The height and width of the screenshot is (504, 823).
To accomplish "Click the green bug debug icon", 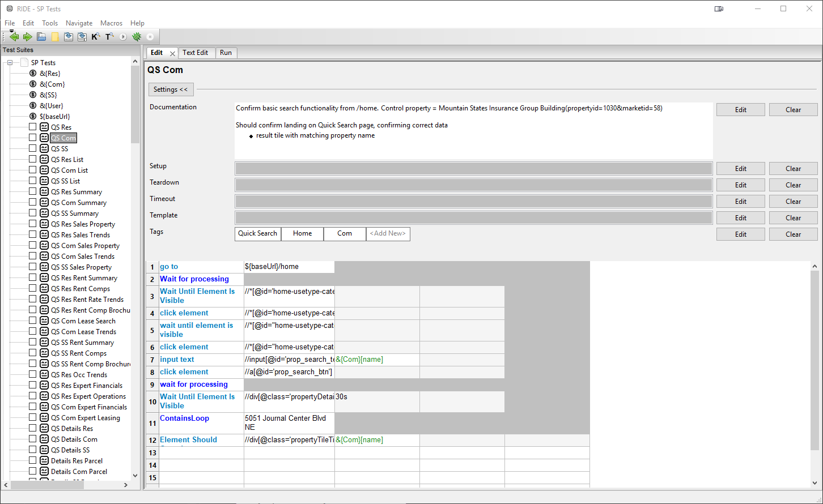I will pyautogui.click(x=137, y=37).
